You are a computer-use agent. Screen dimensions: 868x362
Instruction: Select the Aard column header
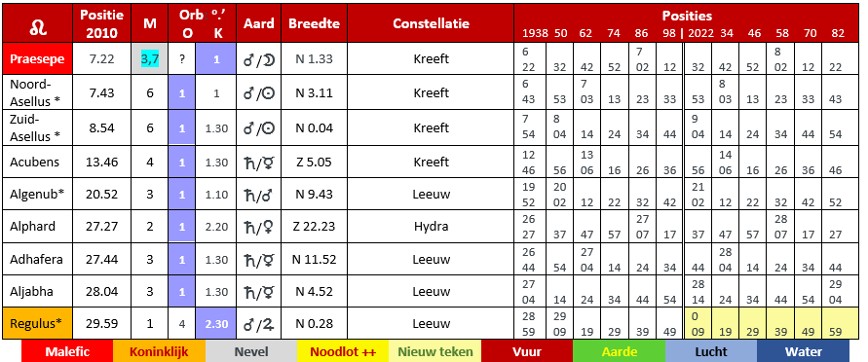[259, 23]
